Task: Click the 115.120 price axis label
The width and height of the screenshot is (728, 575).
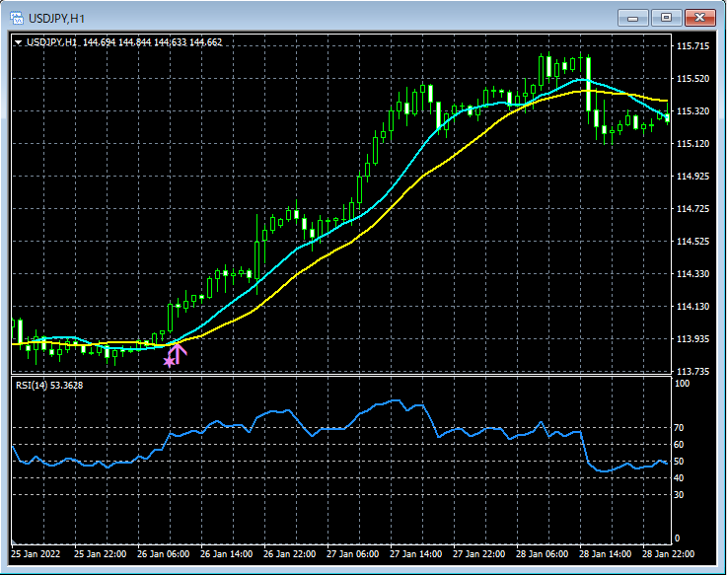Action: (692, 143)
